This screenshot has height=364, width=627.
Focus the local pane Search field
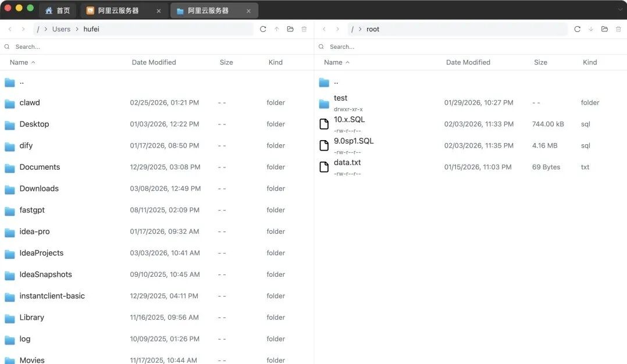157,47
